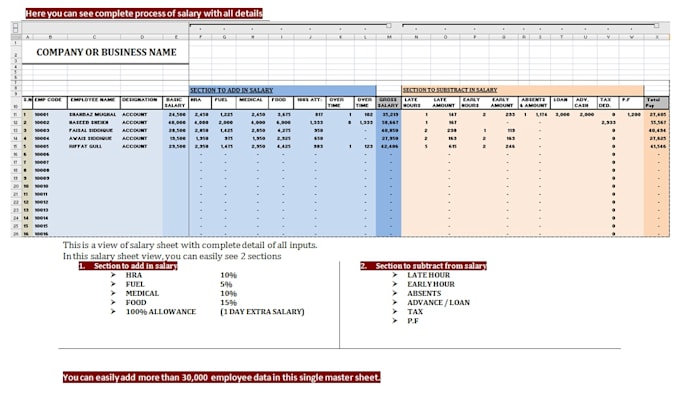
Task: Click the FUEL bullet in the list
Action: coord(135,284)
